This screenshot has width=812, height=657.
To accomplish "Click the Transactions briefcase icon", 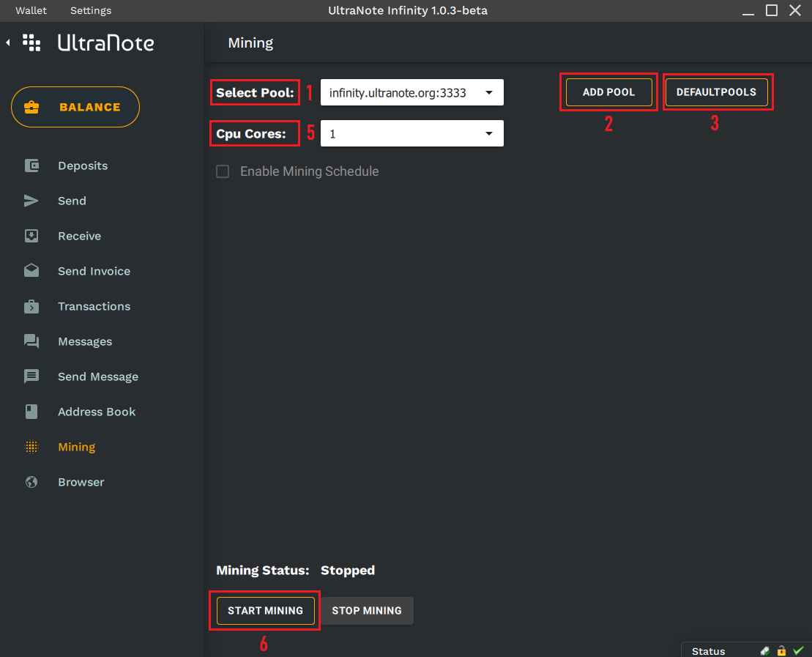I will tap(31, 306).
